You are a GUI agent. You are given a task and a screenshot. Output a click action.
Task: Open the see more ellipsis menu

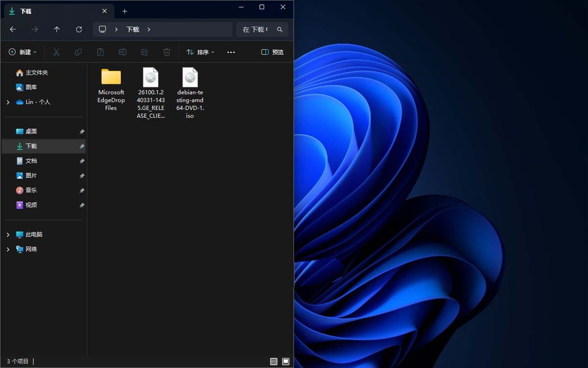coord(231,52)
